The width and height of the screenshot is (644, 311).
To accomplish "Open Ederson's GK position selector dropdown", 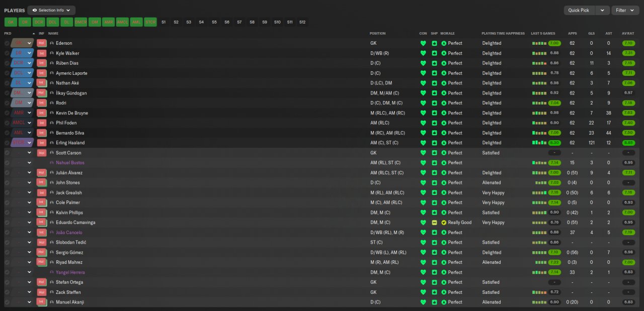I will [x=29, y=43].
